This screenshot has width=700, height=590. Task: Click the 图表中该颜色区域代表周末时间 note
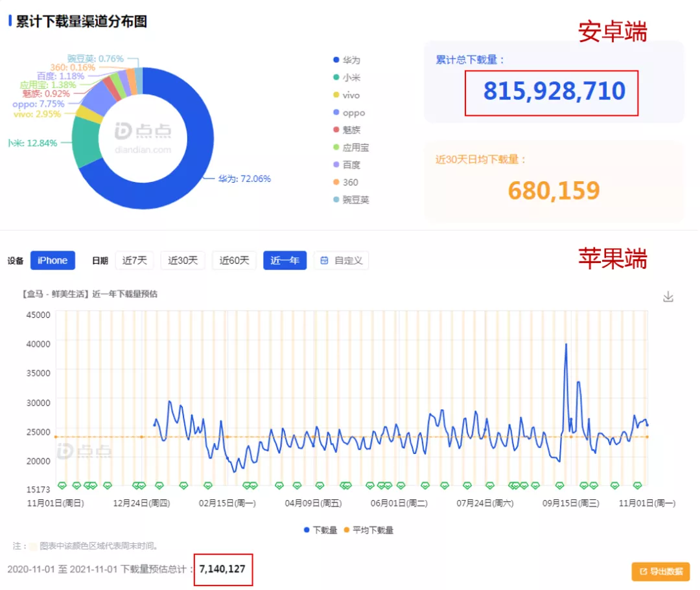[x=99, y=545]
